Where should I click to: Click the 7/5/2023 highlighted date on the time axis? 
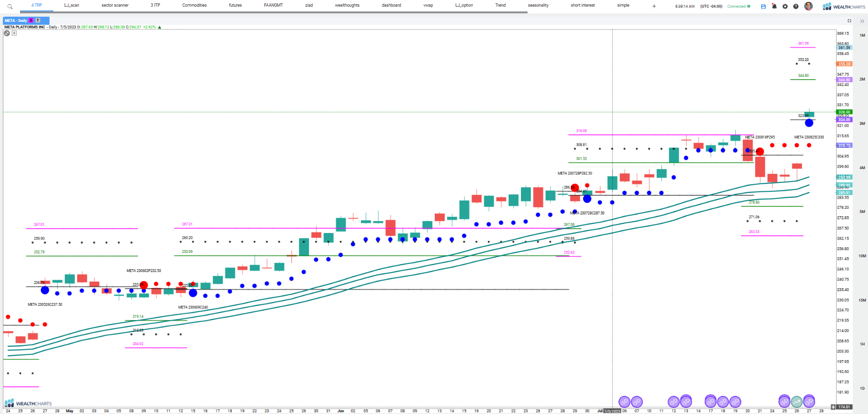pyautogui.click(x=612, y=411)
